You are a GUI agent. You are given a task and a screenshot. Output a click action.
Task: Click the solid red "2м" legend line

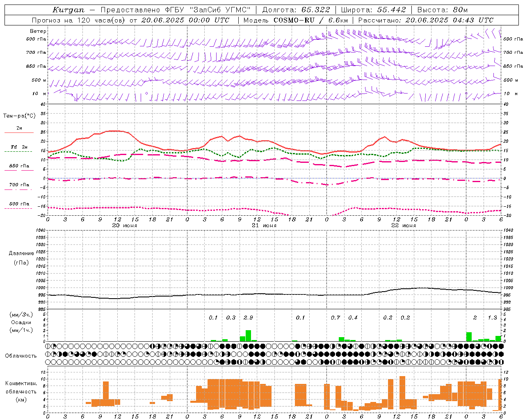[19, 133]
